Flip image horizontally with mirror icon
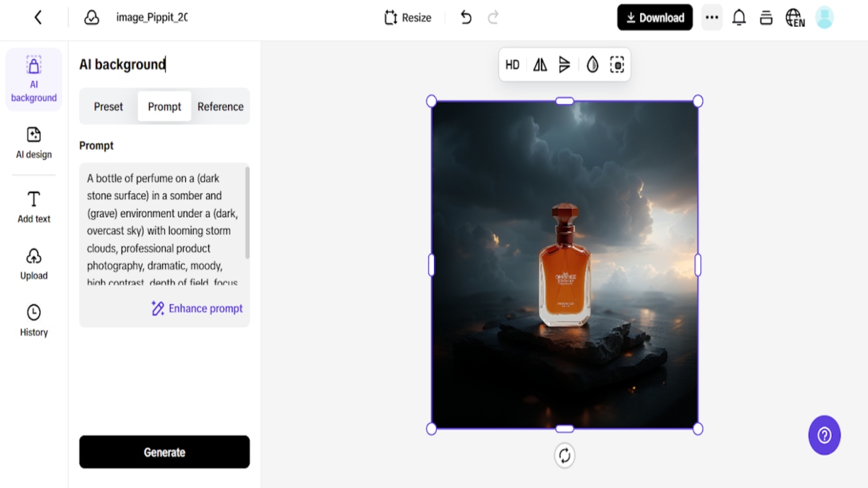868x488 pixels. point(540,65)
